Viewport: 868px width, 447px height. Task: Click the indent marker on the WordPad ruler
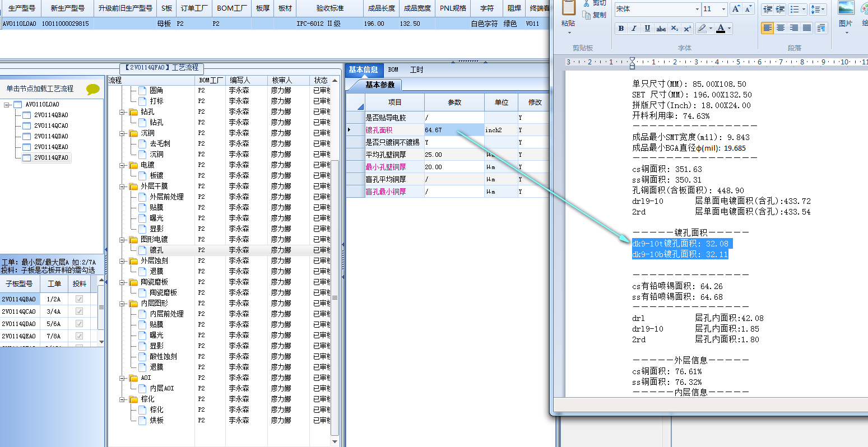pos(632,62)
